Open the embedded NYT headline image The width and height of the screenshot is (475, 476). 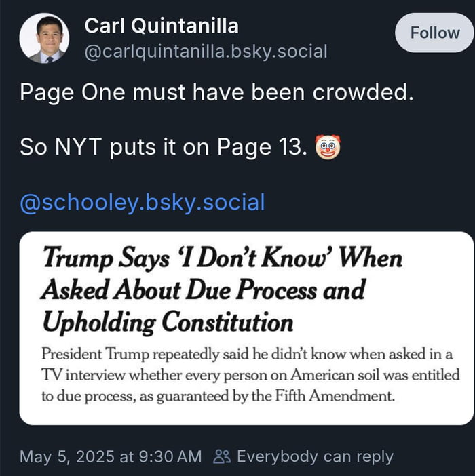246,328
